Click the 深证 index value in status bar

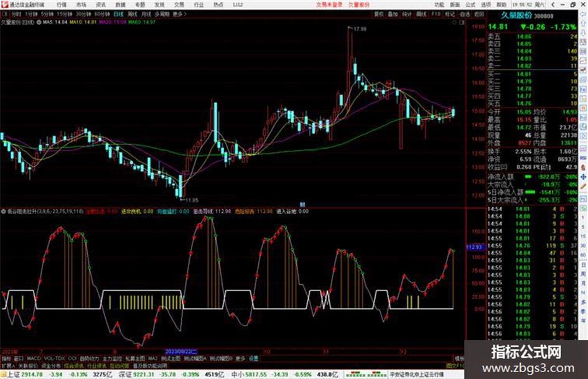(143, 375)
